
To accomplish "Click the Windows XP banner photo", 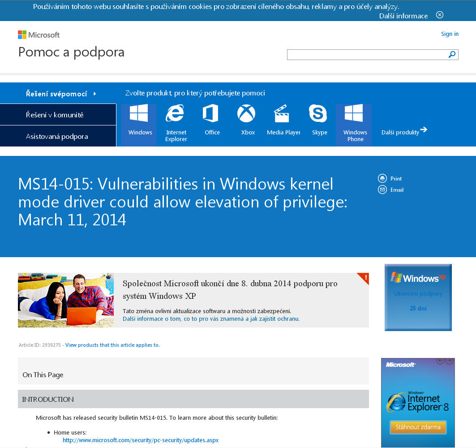I will tap(66, 300).
